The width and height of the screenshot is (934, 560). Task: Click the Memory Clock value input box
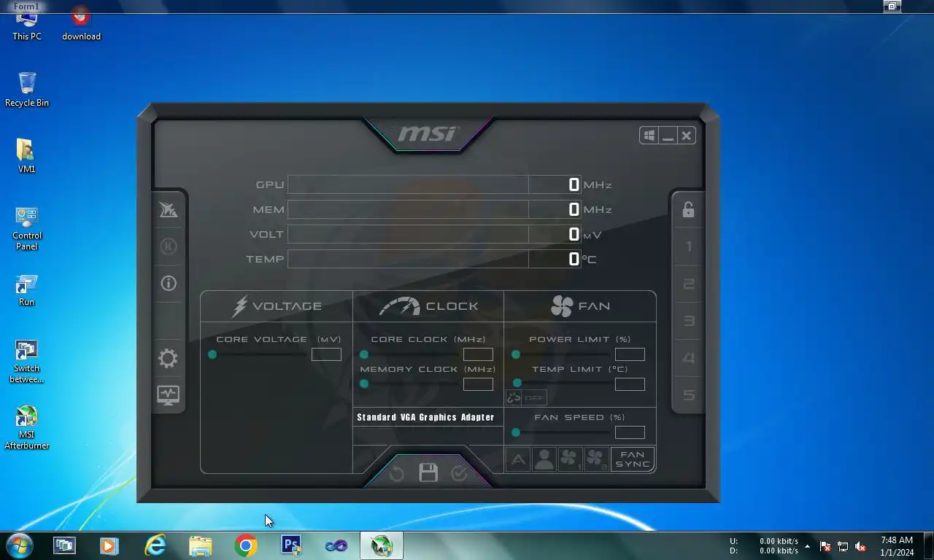point(478,384)
